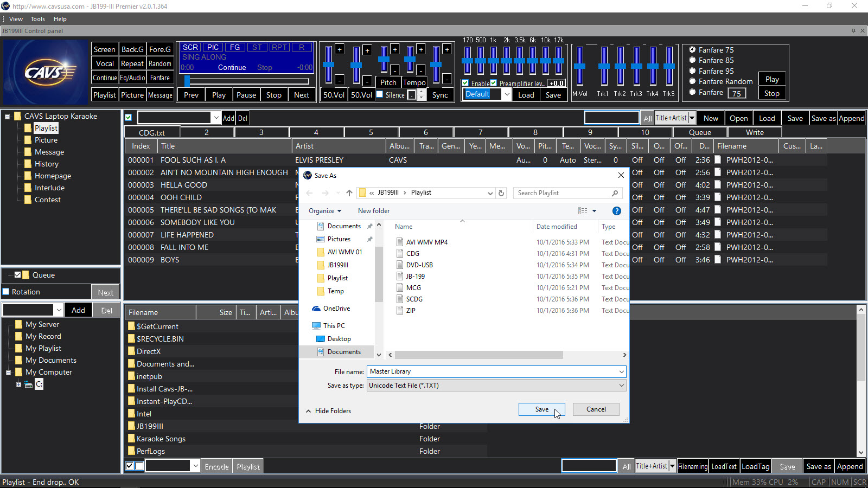
Task: Click the dialog horizontal scrollbar
Action: [478, 355]
